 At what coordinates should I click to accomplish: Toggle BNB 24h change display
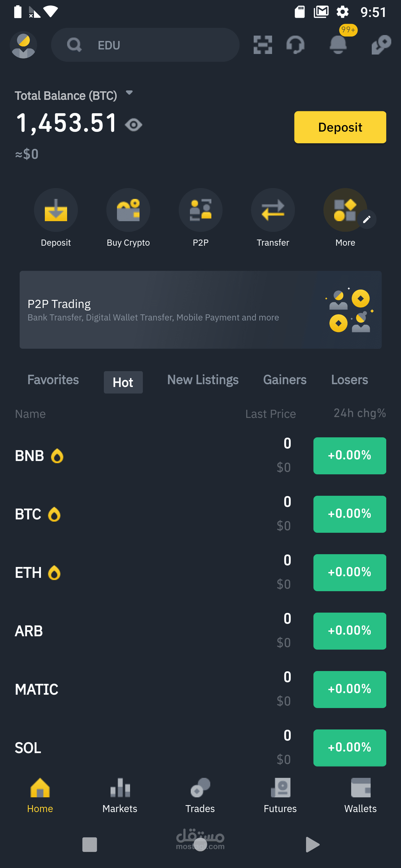pos(349,456)
